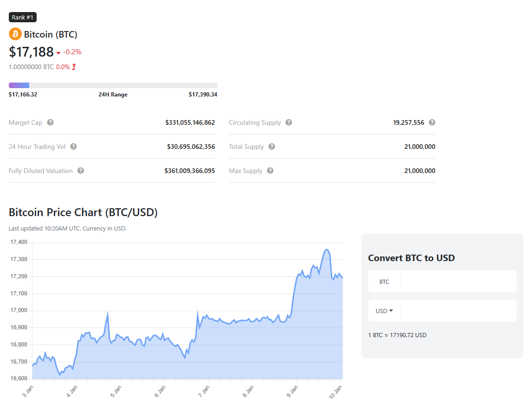The width and height of the screenshot is (532, 416).
Task: Click the orange Bitcoin logo icon
Action: [x=15, y=34]
